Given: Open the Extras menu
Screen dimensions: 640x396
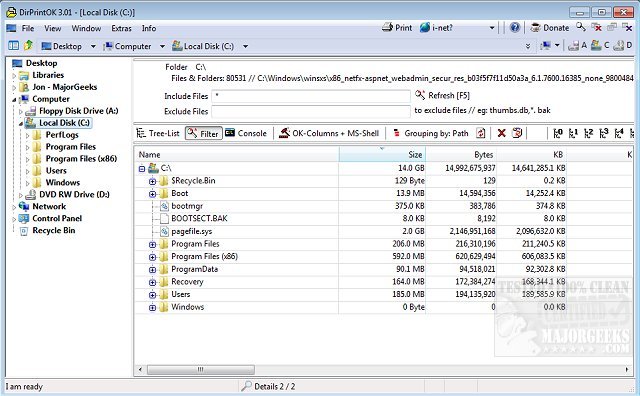Looking at the screenshot, I should coord(121,28).
